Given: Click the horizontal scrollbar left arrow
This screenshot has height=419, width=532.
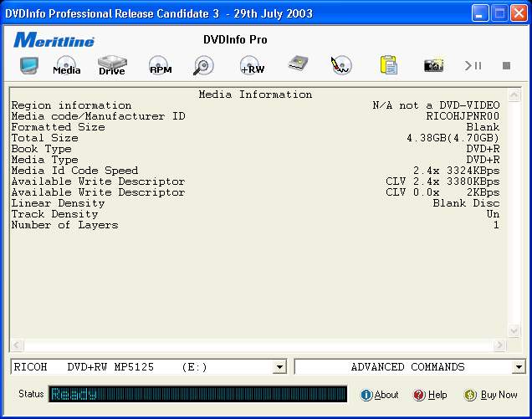Looking at the screenshot, I should tap(17, 345).
